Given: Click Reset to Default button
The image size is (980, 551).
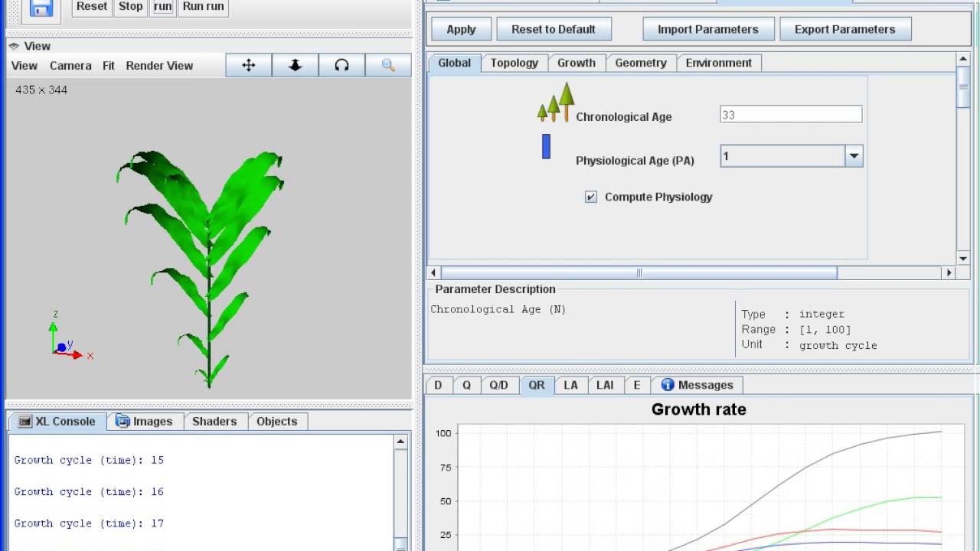Looking at the screenshot, I should click(554, 29).
